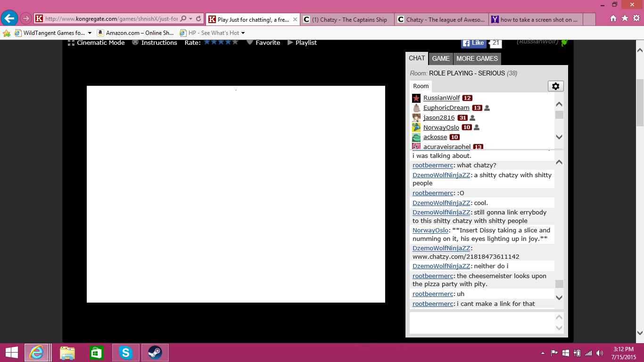Click the chat message input box
Screen dimensions: 644x362
tap(482, 323)
